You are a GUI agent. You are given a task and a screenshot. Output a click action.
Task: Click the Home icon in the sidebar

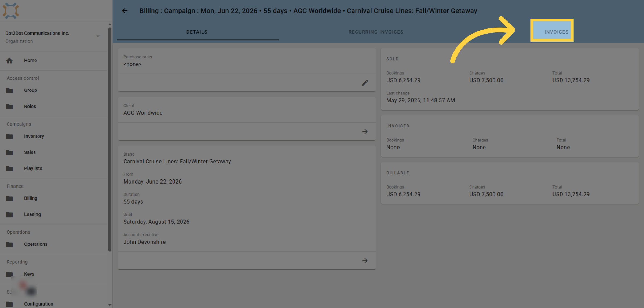tap(9, 61)
